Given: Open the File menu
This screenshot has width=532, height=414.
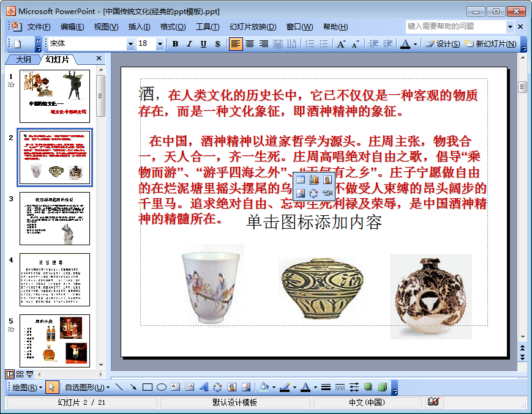Looking at the screenshot, I should [39, 27].
